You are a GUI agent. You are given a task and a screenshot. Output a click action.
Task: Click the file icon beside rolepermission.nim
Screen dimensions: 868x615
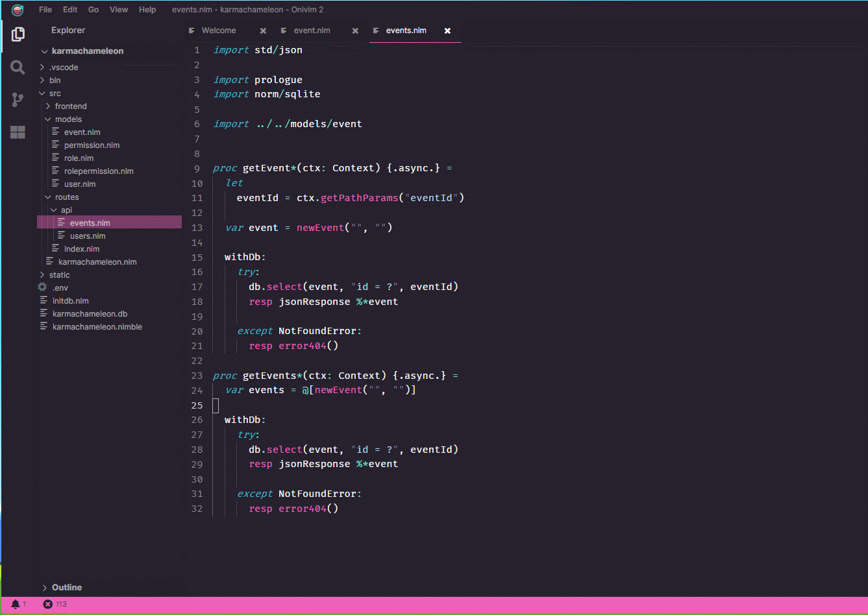point(56,171)
